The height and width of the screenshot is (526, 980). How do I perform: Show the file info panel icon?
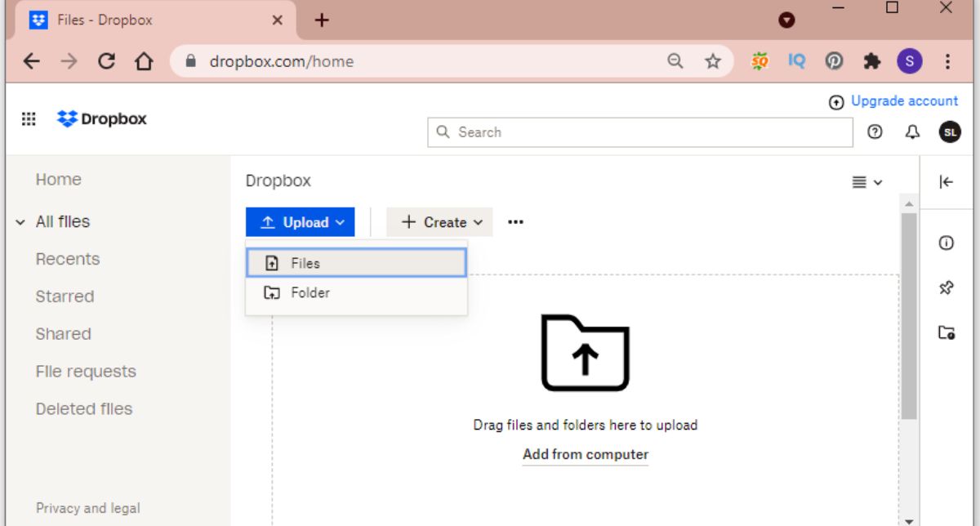(946, 243)
